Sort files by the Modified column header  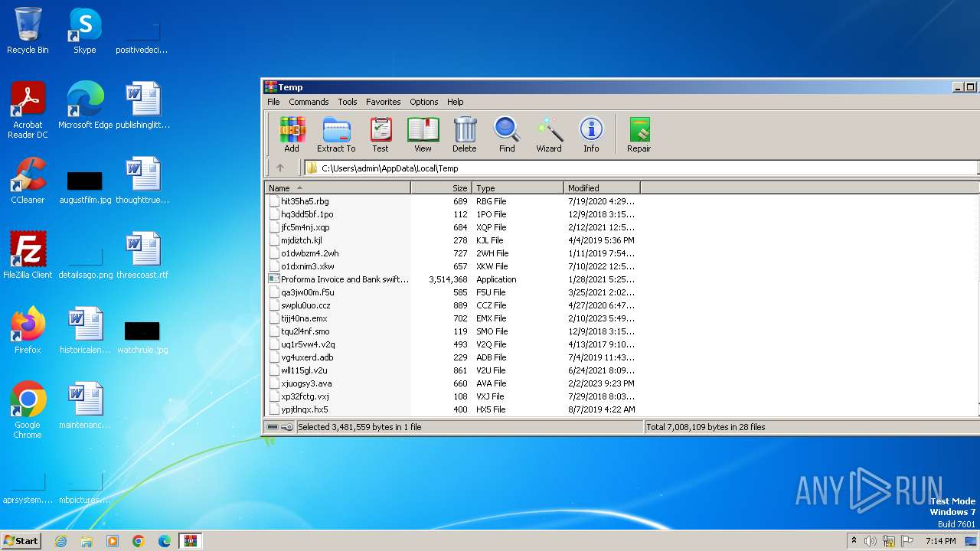coord(602,188)
